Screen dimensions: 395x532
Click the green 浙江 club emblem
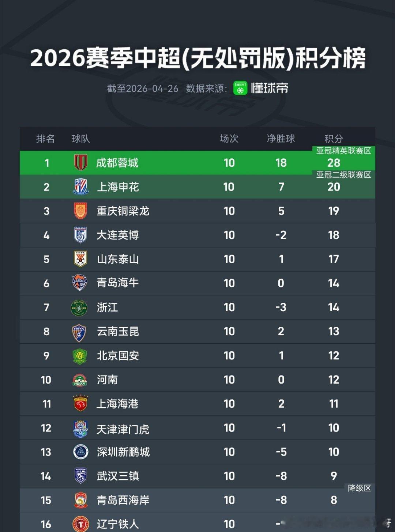click(x=79, y=307)
